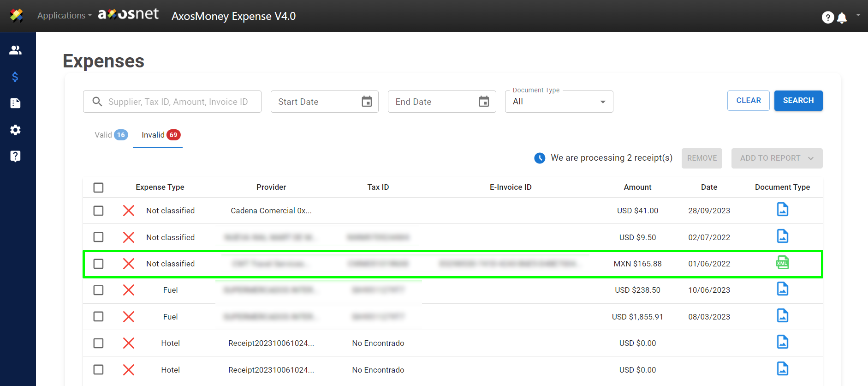Open the dollar sign expenses sidebar icon
Screen dimensions: 868x386
pos(15,77)
